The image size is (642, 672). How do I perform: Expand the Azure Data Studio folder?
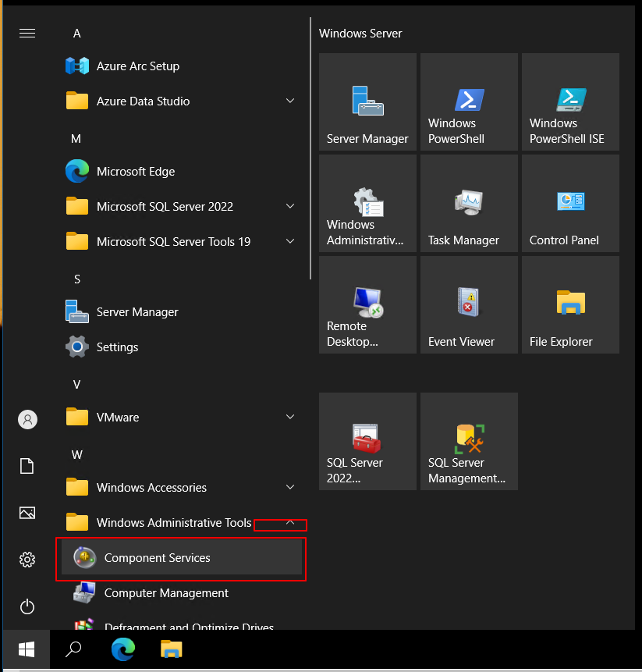290,101
